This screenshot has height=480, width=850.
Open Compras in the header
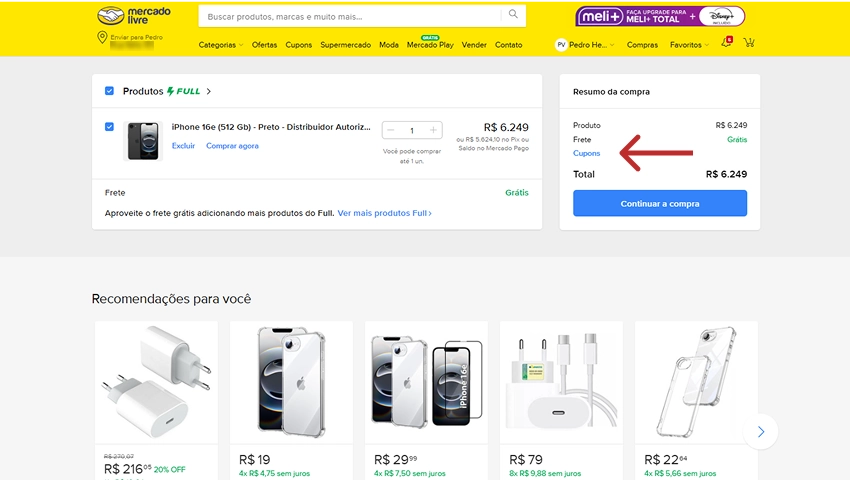(642, 45)
